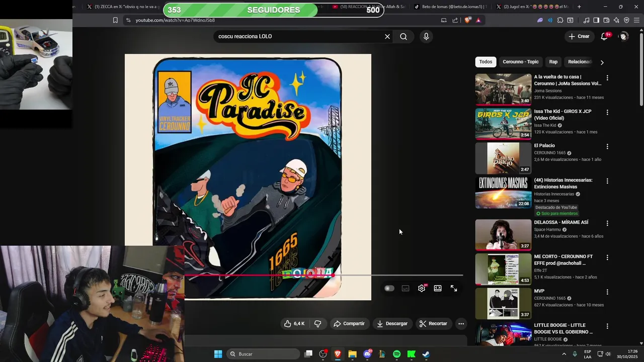Share the video via Compartir
The height and width of the screenshot is (362, 644).
coord(349,324)
